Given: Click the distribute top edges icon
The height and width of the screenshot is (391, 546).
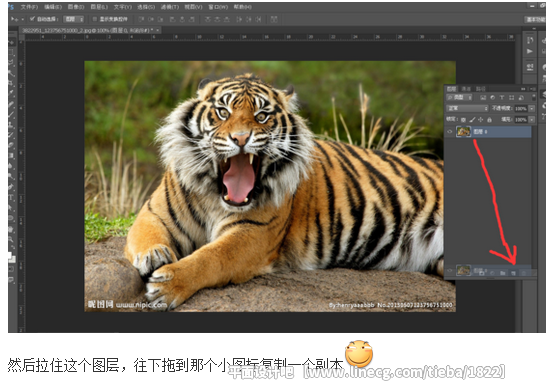Looking at the screenshot, I should (x=208, y=19).
